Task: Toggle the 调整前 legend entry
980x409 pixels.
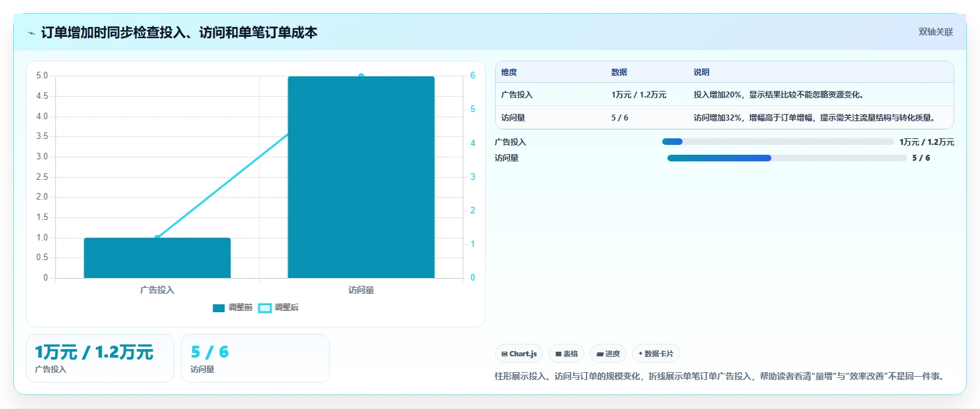Action: (x=232, y=308)
